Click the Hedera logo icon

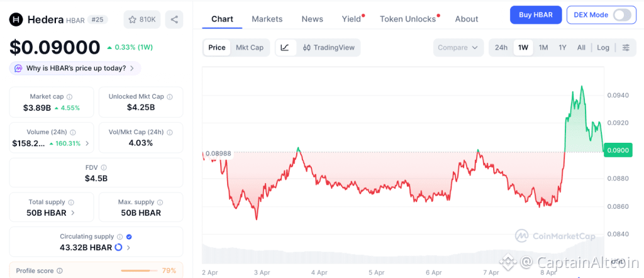[16, 19]
